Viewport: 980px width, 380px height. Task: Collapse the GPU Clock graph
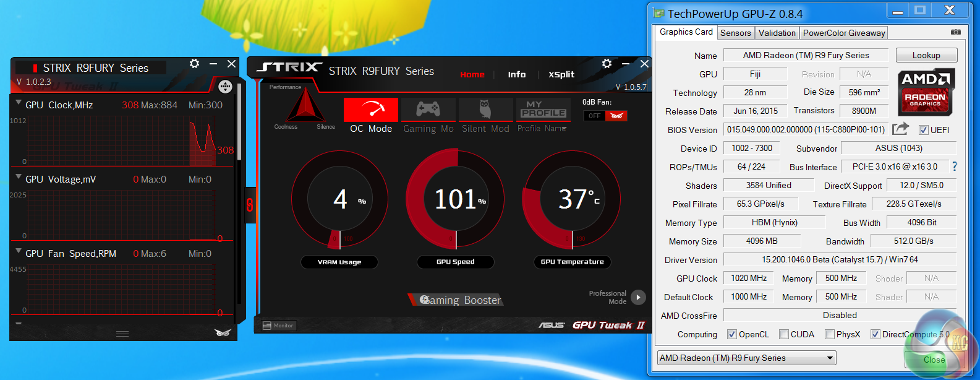19,103
